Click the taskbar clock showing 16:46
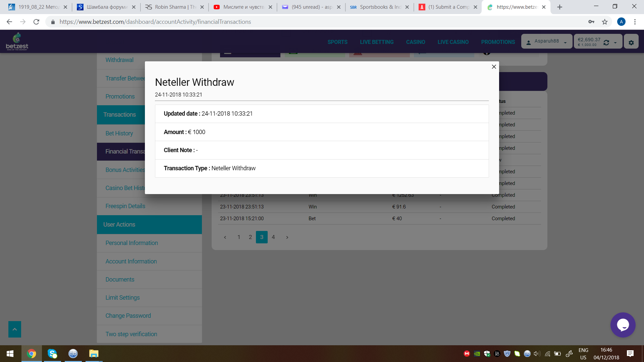Viewport: 644px width, 362px height. (x=606, y=354)
